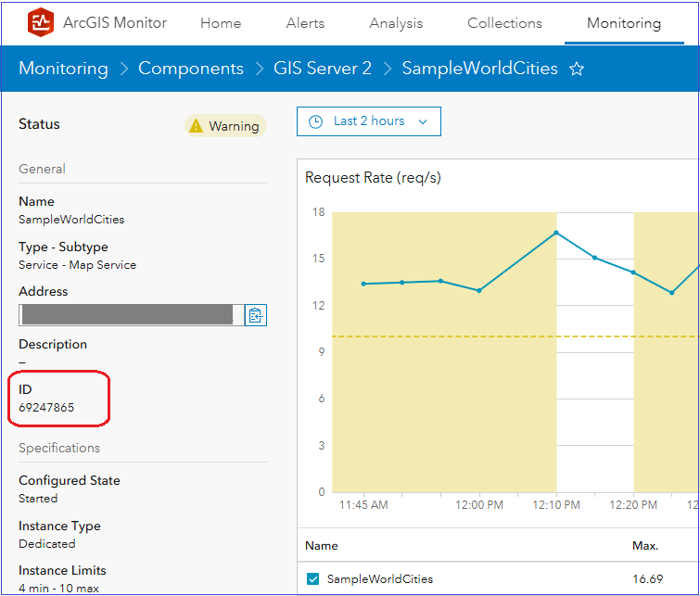Go to the Home tab
This screenshot has height=596, width=700.
(221, 23)
